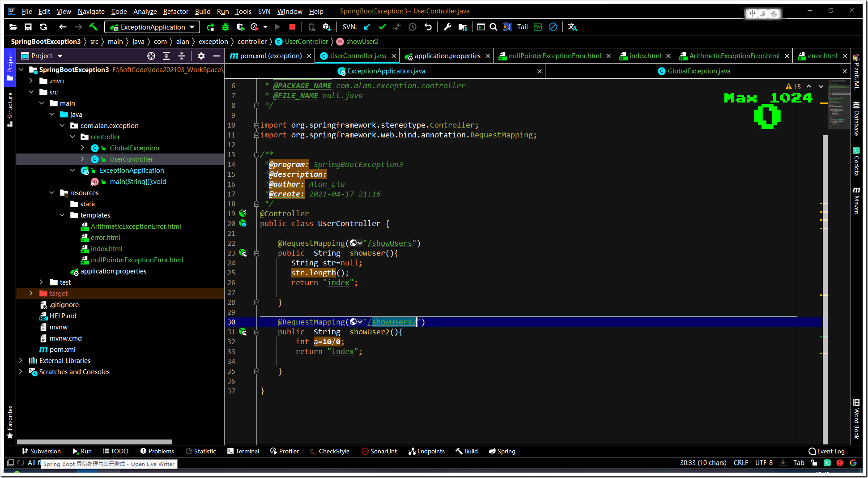This screenshot has width=868, height=478.
Task: Click the rollback undo arrow icon
Action: pyautogui.click(x=428, y=27)
